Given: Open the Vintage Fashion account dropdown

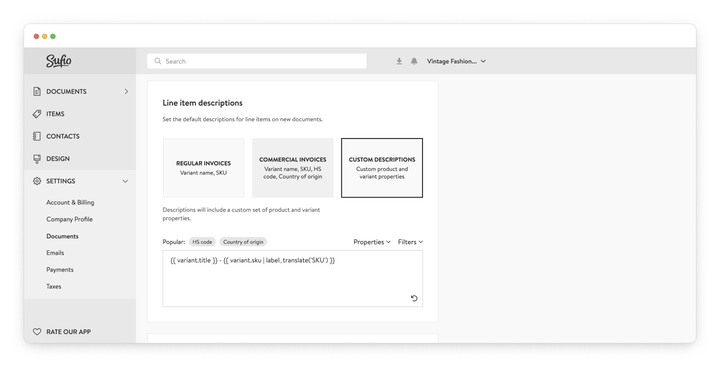Looking at the screenshot, I should [456, 61].
